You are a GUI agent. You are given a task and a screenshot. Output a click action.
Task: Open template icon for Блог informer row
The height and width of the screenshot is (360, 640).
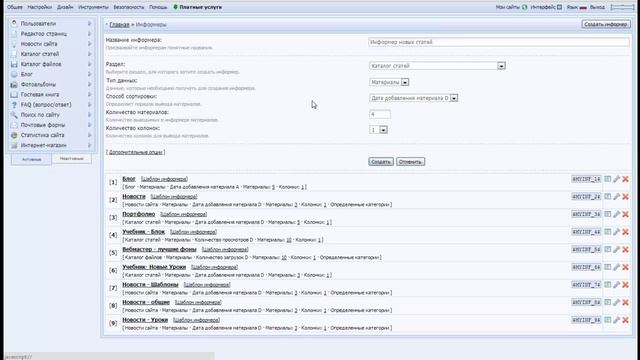pyautogui.click(x=608, y=179)
